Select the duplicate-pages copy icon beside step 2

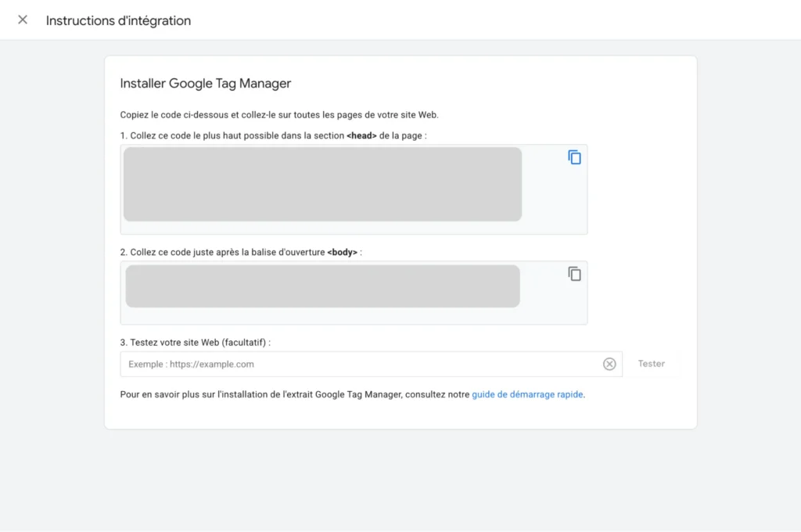(575, 274)
